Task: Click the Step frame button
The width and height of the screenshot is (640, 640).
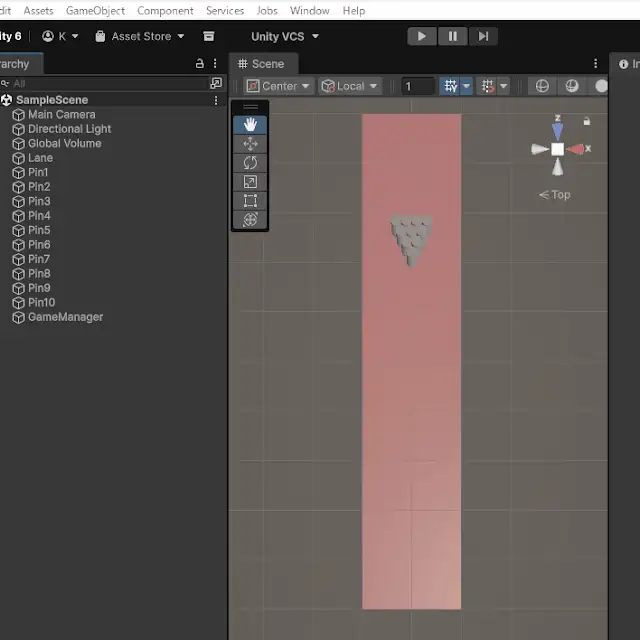Action: 483,36
